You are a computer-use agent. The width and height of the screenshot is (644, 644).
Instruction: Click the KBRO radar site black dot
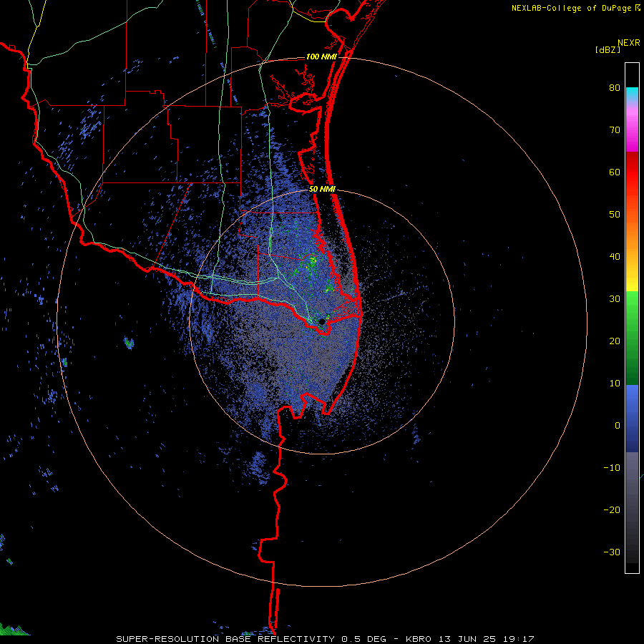(x=322, y=321)
